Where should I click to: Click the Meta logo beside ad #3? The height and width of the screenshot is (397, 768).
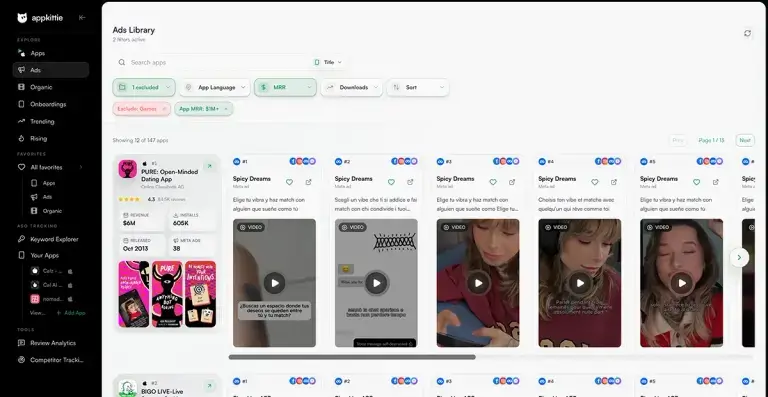pos(440,162)
